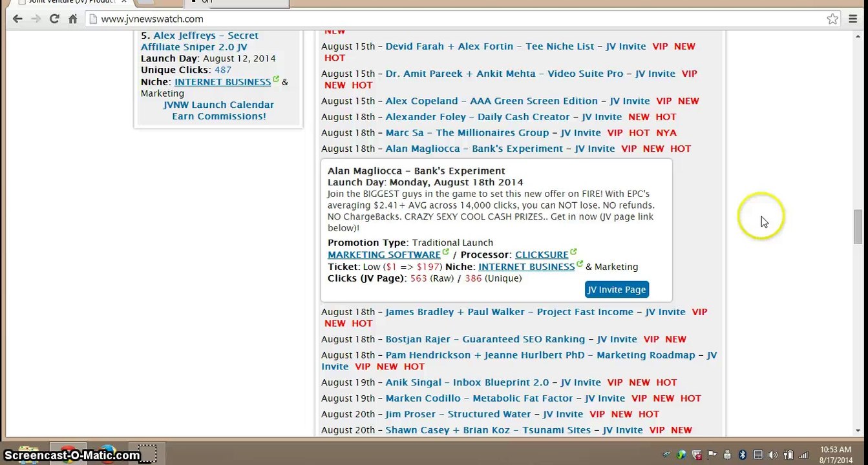Screen dimensions: 868x465
Task: Check the network signal tray icon
Action: [x=803, y=455]
